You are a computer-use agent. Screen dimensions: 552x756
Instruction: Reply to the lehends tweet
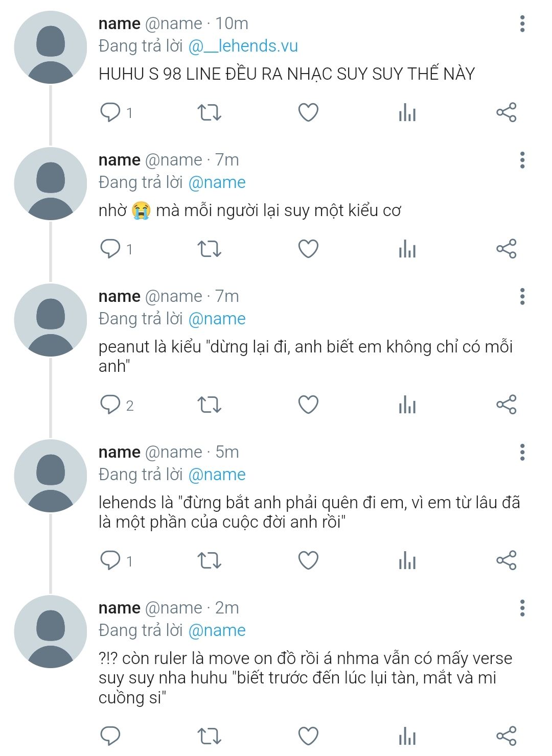pos(110,560)
